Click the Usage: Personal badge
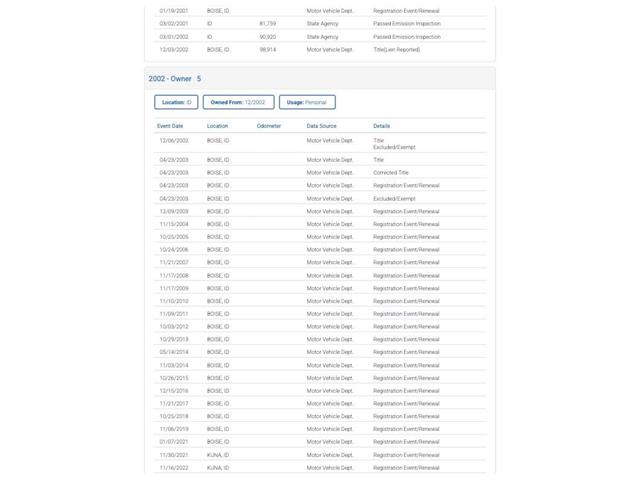 (x=307, y=102)
